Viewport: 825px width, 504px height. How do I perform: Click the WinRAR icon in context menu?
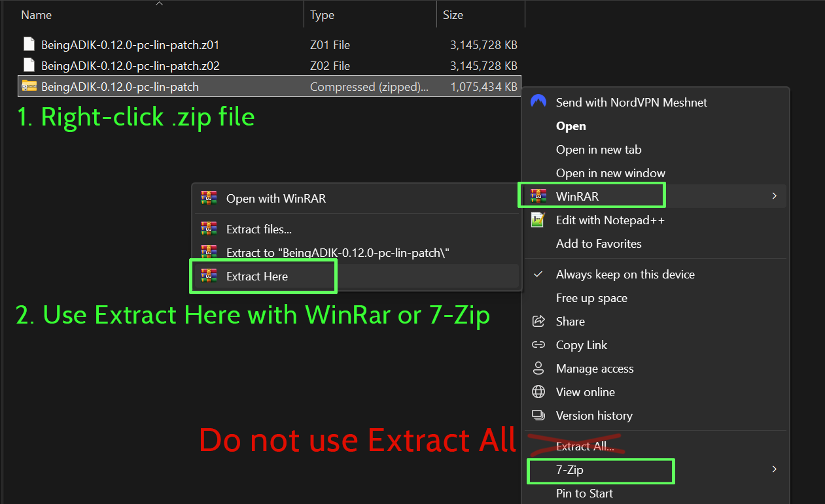[x=538, y=196]
